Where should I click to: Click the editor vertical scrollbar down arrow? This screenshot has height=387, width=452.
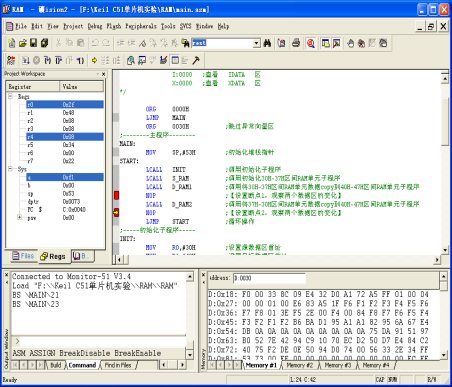445,250
